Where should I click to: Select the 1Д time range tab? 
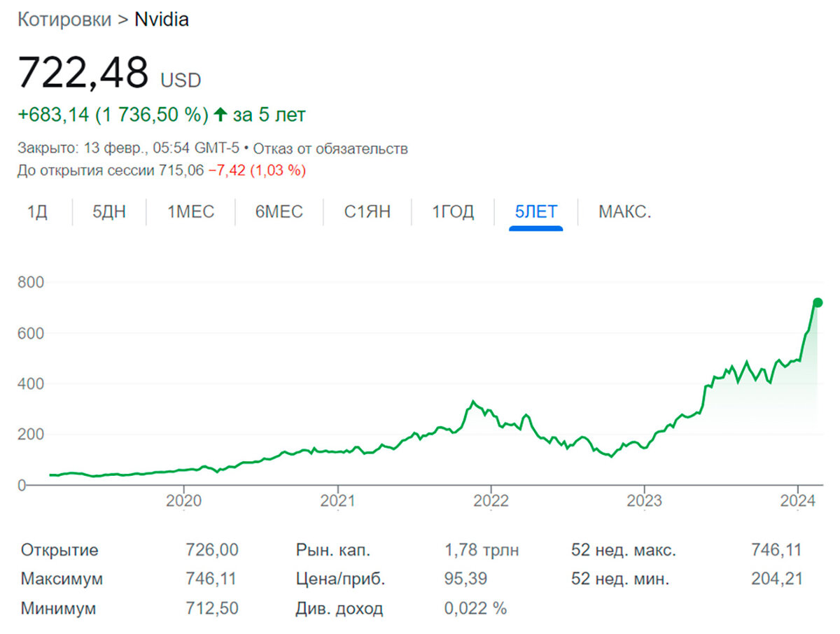37,211
